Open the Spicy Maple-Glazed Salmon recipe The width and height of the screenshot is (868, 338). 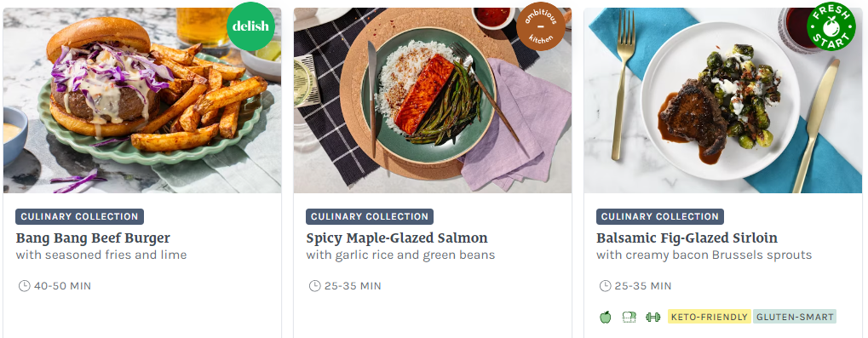pyautogui.click(x=397, y=238)
